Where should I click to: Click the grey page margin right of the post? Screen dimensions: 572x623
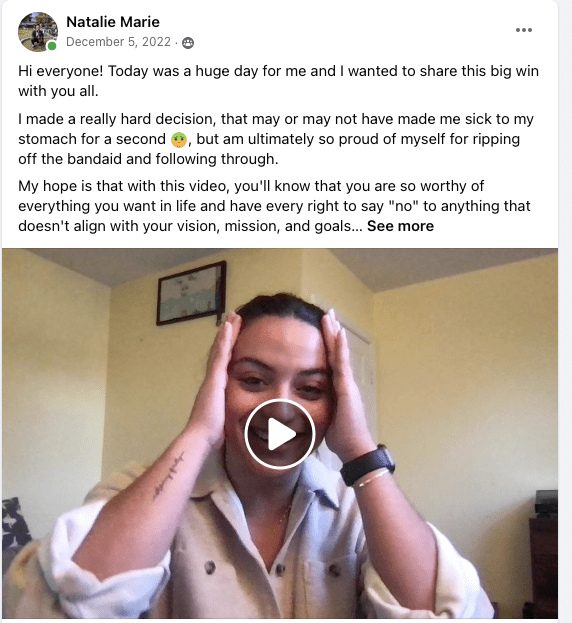coord(565,312)
